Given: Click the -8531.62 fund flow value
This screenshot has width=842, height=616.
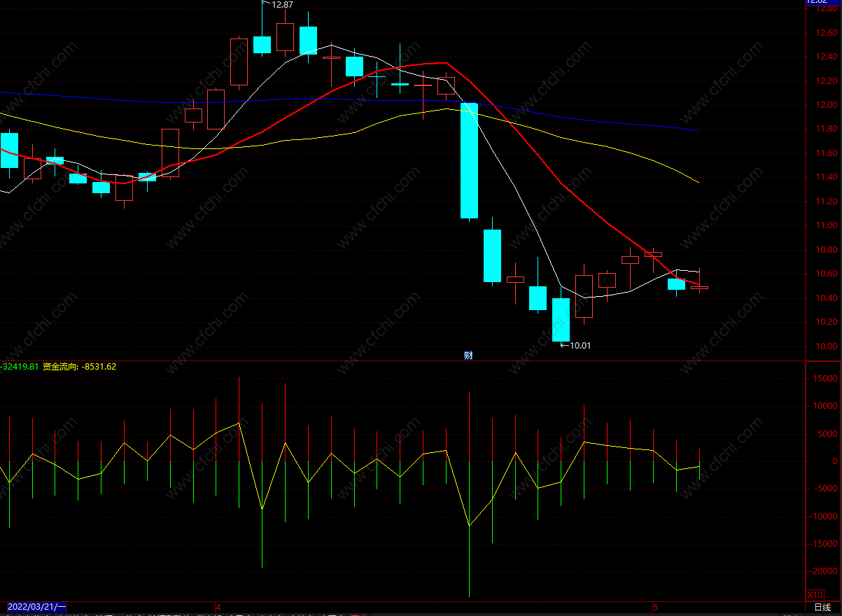Looking at the screenshot, I should (99, 366).
